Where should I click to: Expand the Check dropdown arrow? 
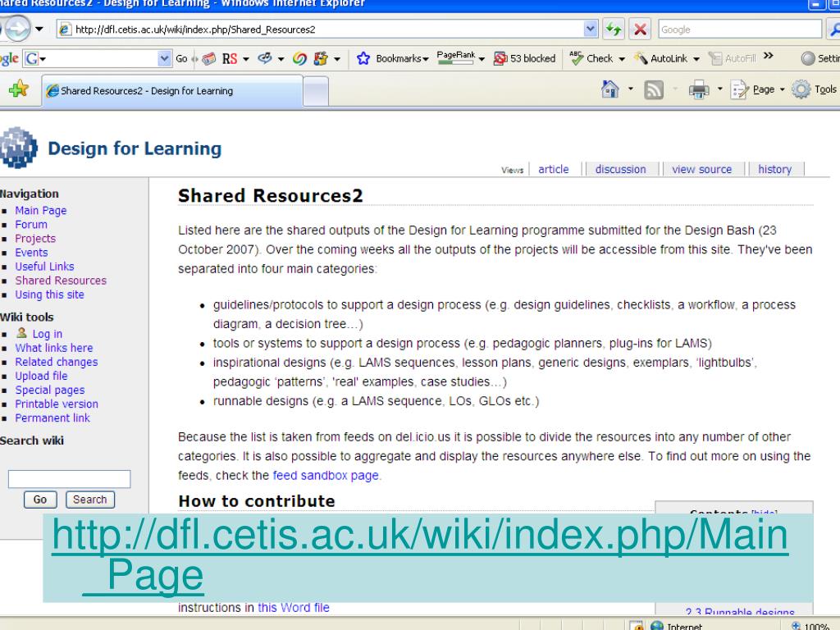click(x=622, y=59)
